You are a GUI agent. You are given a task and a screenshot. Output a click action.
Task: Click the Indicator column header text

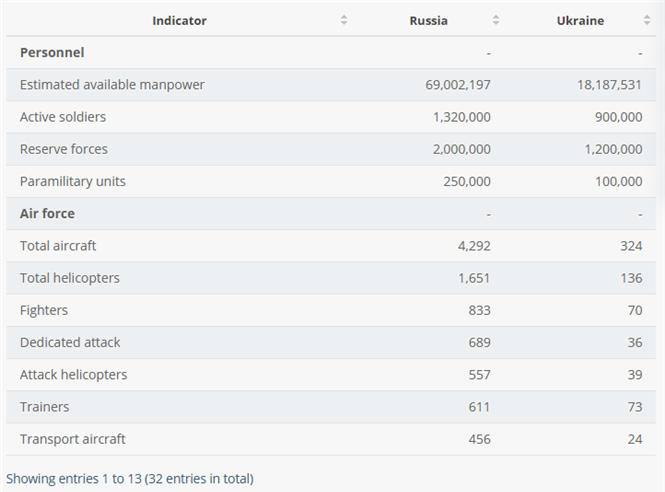[180, 21]
